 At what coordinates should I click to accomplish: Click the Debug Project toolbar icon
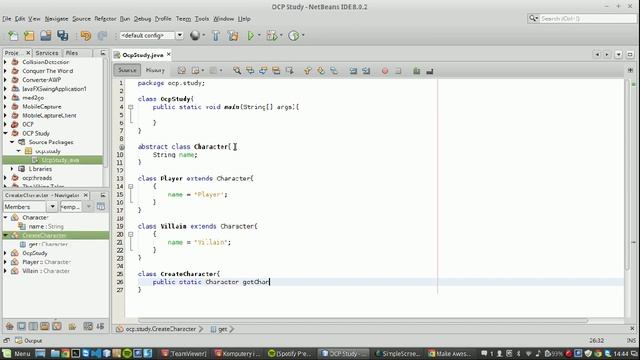point(272,36)
